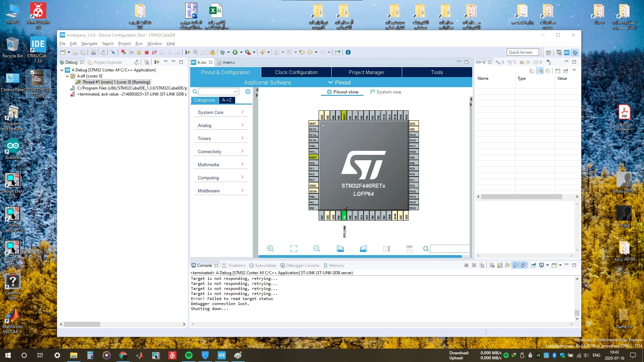Click the settings gear beside the category search
Viewport: 644px width, 362px height.
point(248,92)
